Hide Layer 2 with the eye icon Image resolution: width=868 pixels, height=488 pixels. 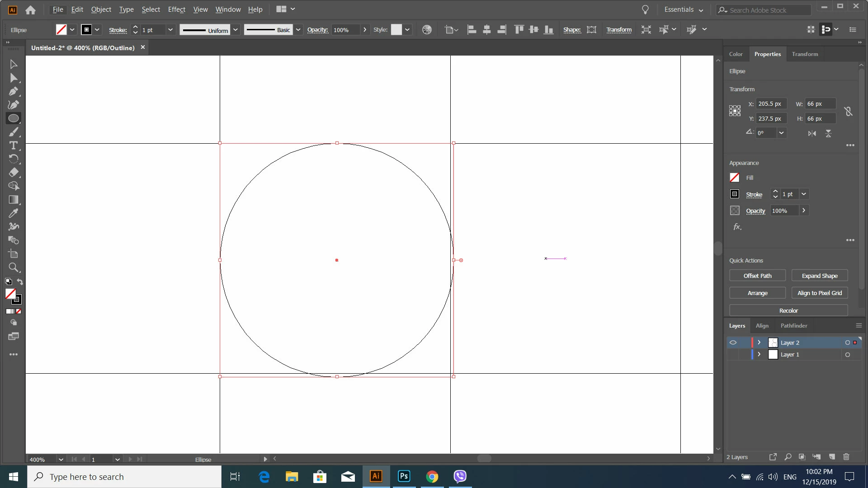coord(733,343)
